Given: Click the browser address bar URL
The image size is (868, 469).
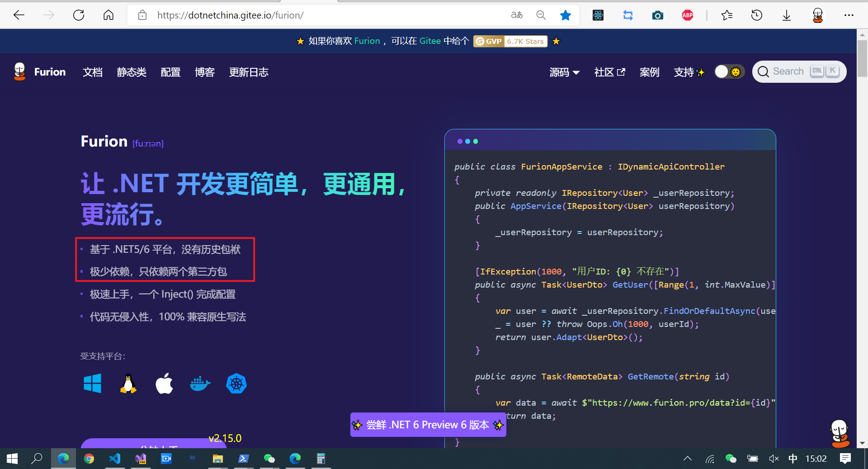Looking at the screenshot, I should pos(230,15).
